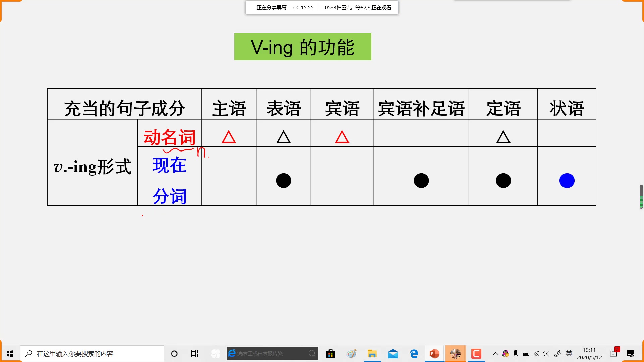Click the QQ penguin tray icon

506,354
